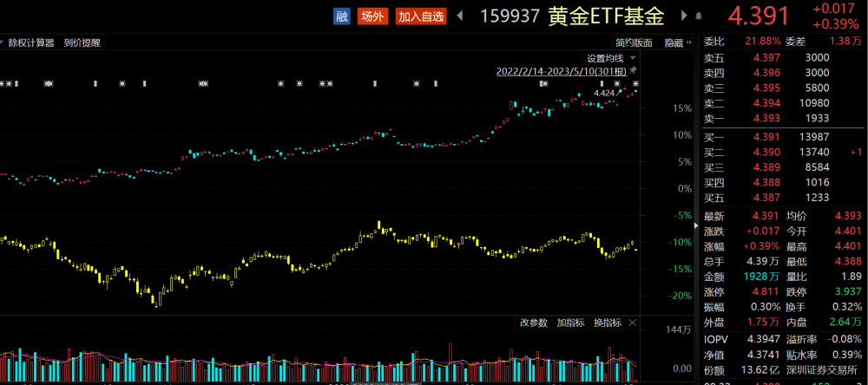The width and height of the screenshot is (868, 385).
Task: Click the 4.424 high price marker
Action: point(604,93)
